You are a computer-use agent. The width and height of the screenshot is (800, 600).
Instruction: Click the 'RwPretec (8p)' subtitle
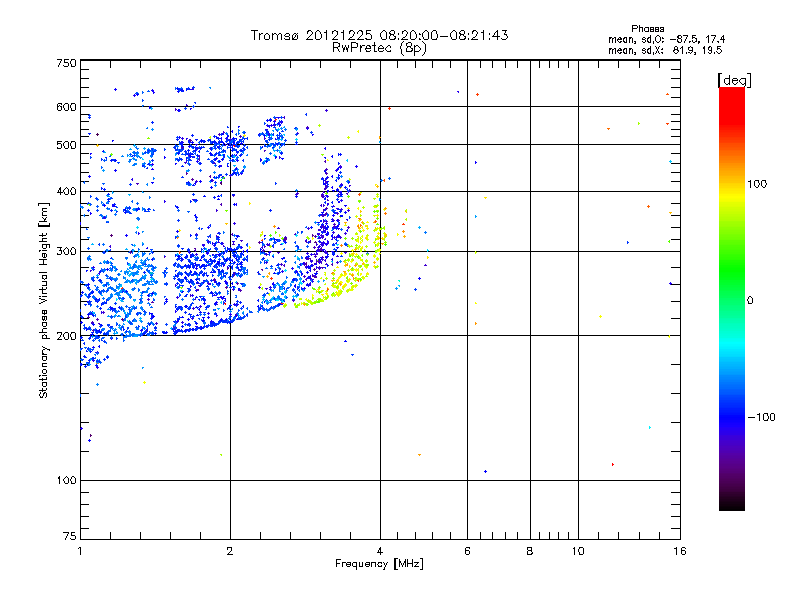click(x=379, y=48)
